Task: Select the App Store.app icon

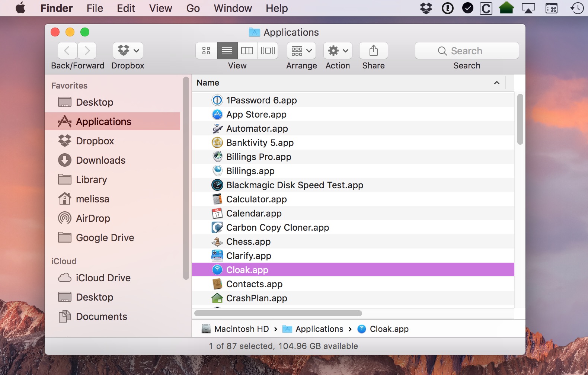Action: click(217, 114)
